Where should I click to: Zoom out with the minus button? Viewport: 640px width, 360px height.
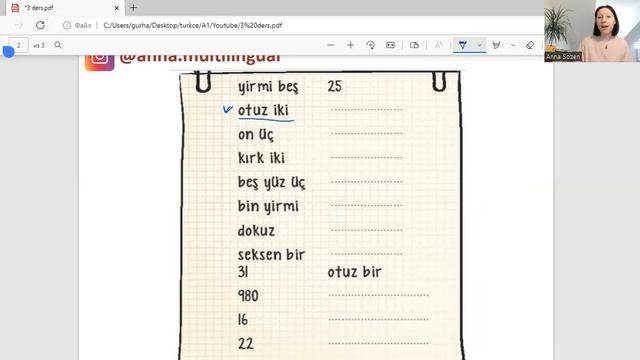coord(331,45)
